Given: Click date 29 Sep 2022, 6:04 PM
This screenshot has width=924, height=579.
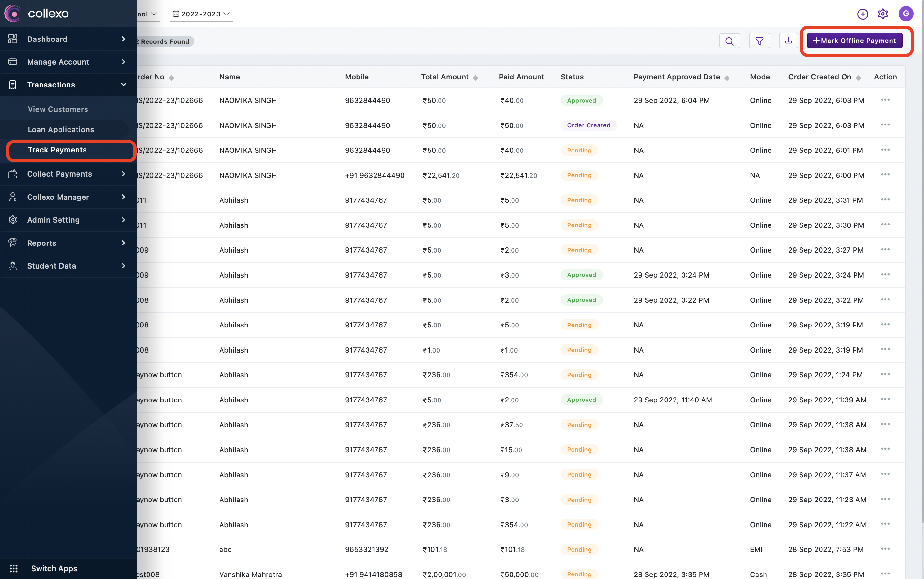Looking at the screenshot, I should [x=671, y=100].
